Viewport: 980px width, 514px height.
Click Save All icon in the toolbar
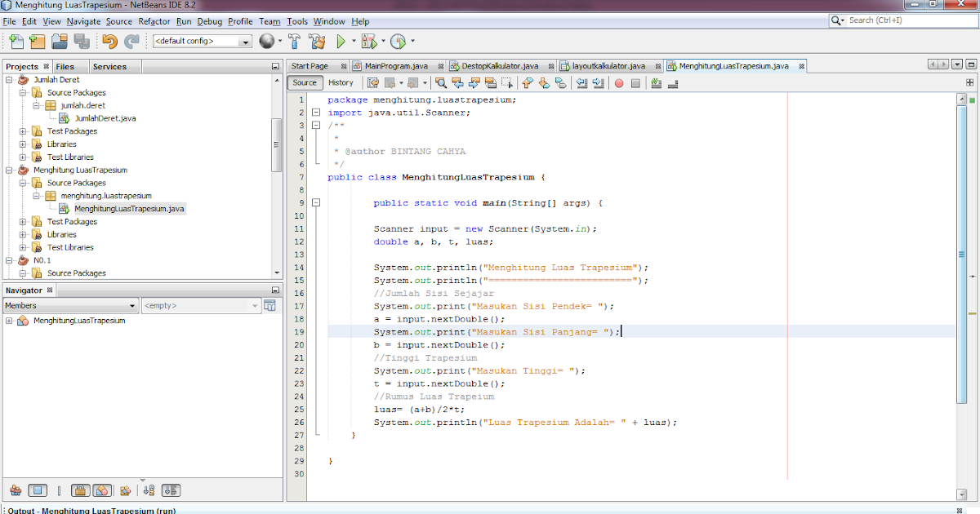click(x=80, y=41)
